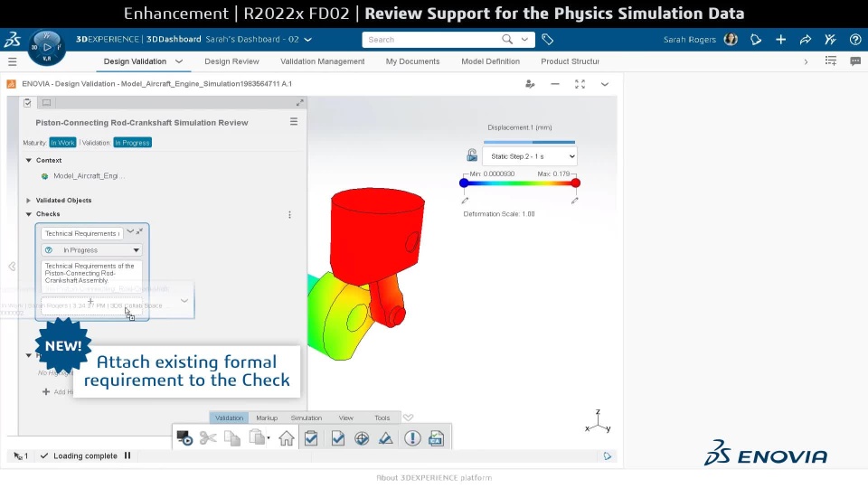
Task: Open the help question mark icon
Action: click(855, 39)
